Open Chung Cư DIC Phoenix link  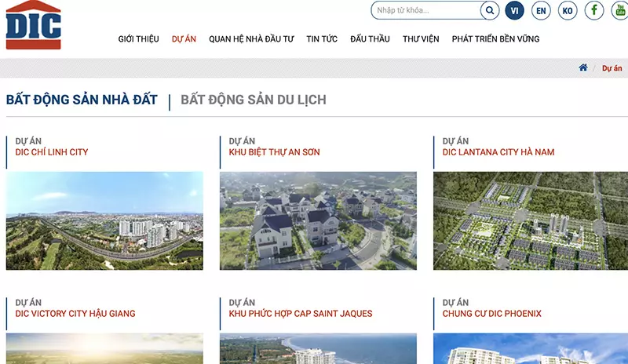click(492, 314)
